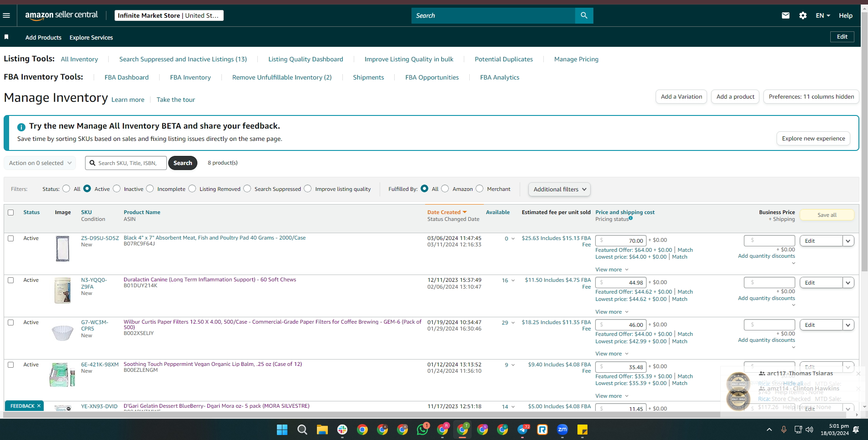Open the FBA Dashboard
The width and height of the screenshot is (868, 440).
[x=126, y=77]
